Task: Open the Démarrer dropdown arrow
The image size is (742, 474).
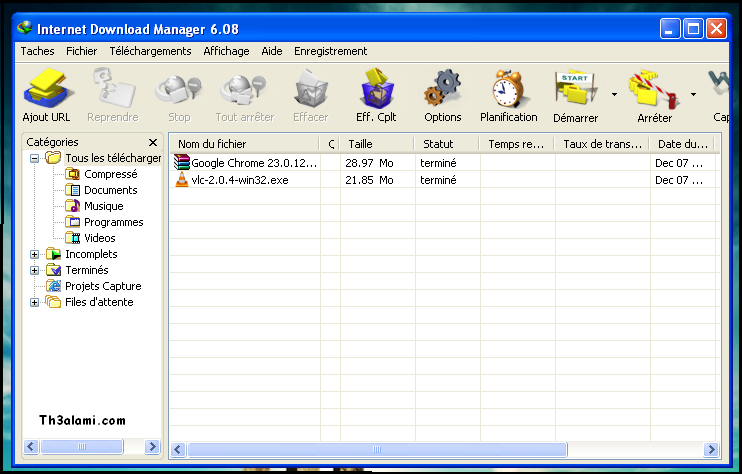Action: (614, 95)
